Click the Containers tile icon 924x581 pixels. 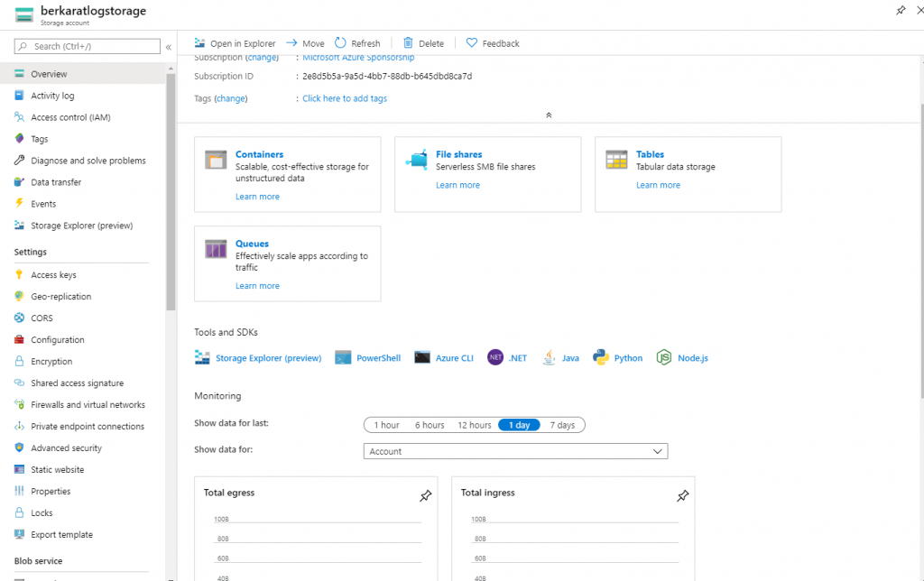(216, 160)
